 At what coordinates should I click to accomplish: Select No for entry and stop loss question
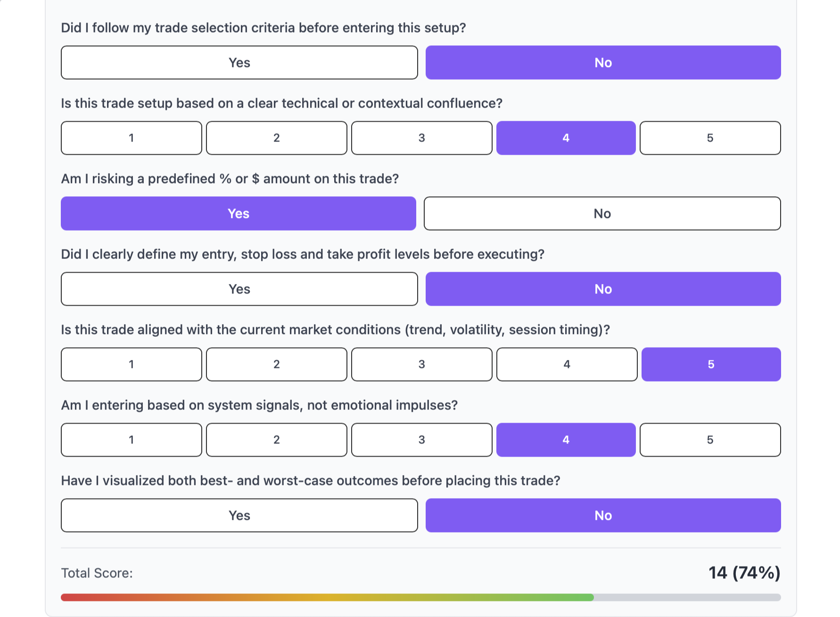coord(602,289)
